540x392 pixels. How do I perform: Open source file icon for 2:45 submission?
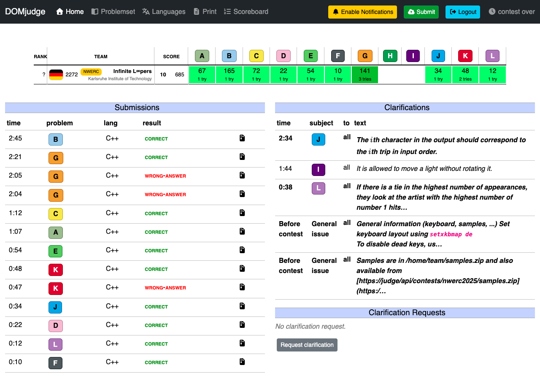click(242, 138)
